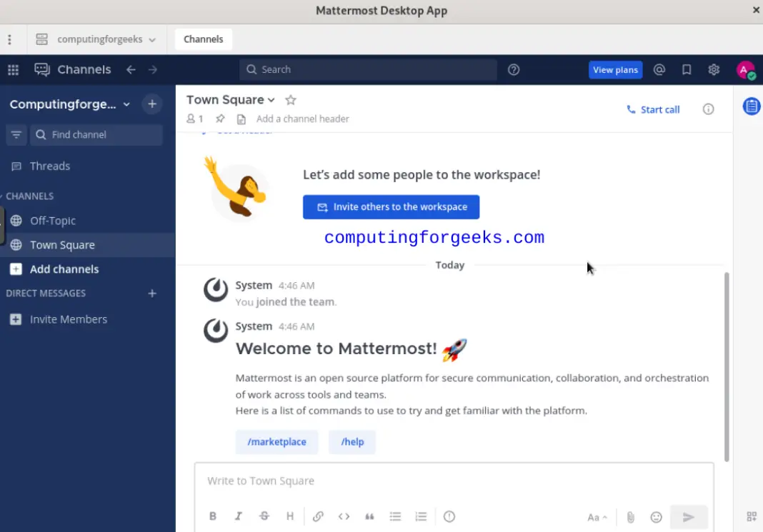763x532 pixels.
Task: Open saved messages with the bookmark icon
Action: (x=686, y=69)
